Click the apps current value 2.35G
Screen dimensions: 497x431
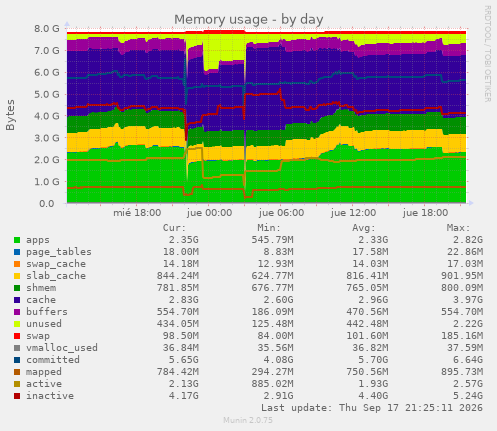[x=183, y=240]
